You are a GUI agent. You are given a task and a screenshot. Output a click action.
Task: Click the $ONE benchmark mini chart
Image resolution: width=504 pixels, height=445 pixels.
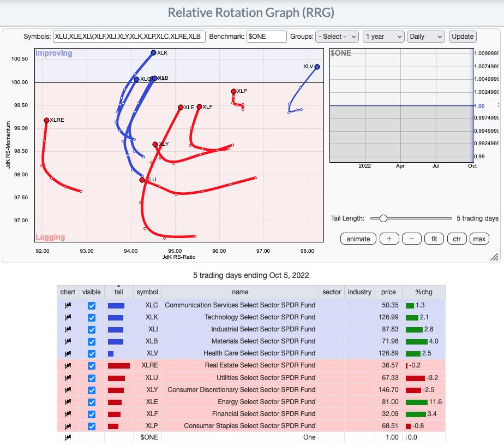tap(401, 105)
